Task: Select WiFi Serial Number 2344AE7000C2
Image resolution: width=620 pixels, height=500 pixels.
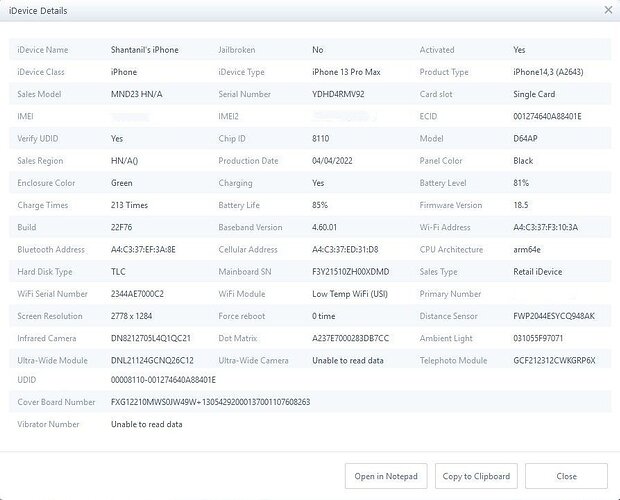Action: pos(137,294)
